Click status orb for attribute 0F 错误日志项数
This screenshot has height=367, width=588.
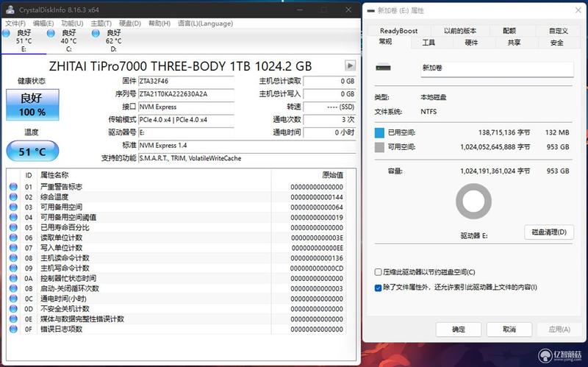pyautogui.click(x=13, y=329)
